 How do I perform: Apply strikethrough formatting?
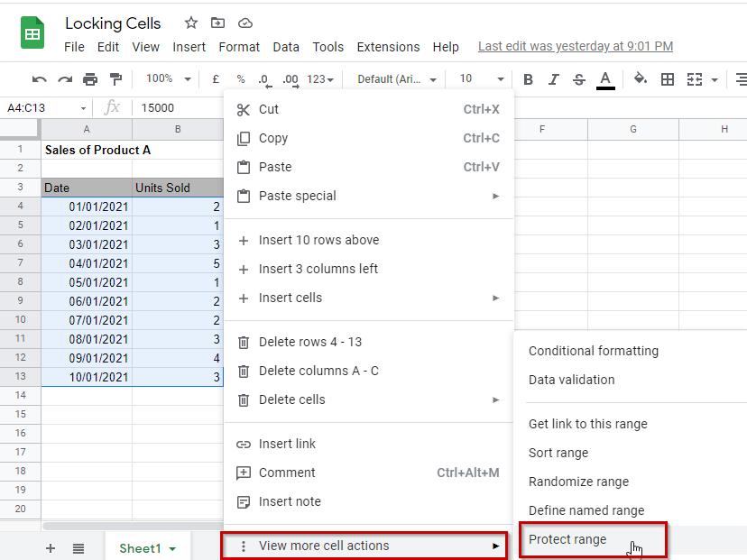tap(579, 79)
